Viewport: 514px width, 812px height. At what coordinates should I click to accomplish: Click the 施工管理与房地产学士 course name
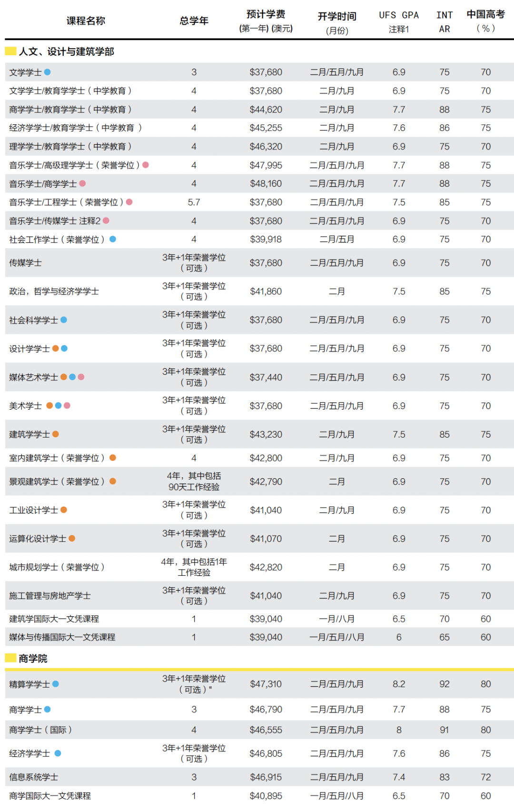(50, 596)
